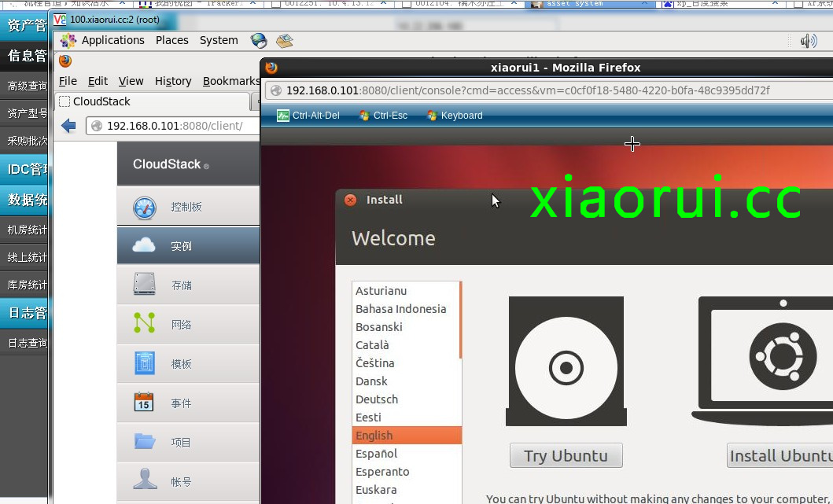This screenshot has height=504, width=833.
Task: Open the View menu in background Firefox
Action: pyautogui.click(x=131, y=81)
